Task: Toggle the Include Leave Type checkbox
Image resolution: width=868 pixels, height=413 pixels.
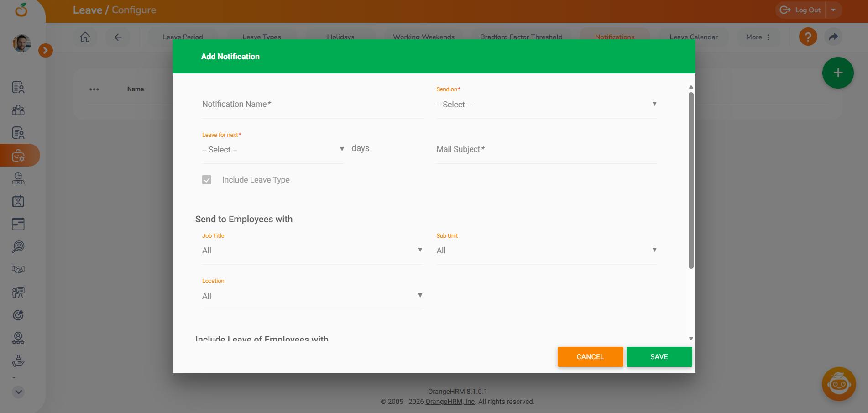Action: point(207,180)
